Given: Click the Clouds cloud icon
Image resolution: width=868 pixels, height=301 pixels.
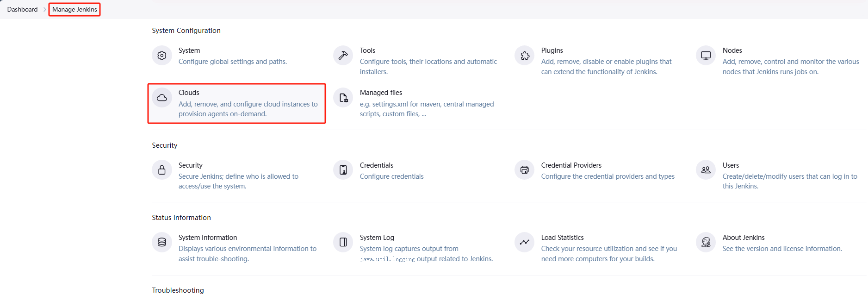Looking at the screenshot, I should pyautogui.click(x=162, y=98).
